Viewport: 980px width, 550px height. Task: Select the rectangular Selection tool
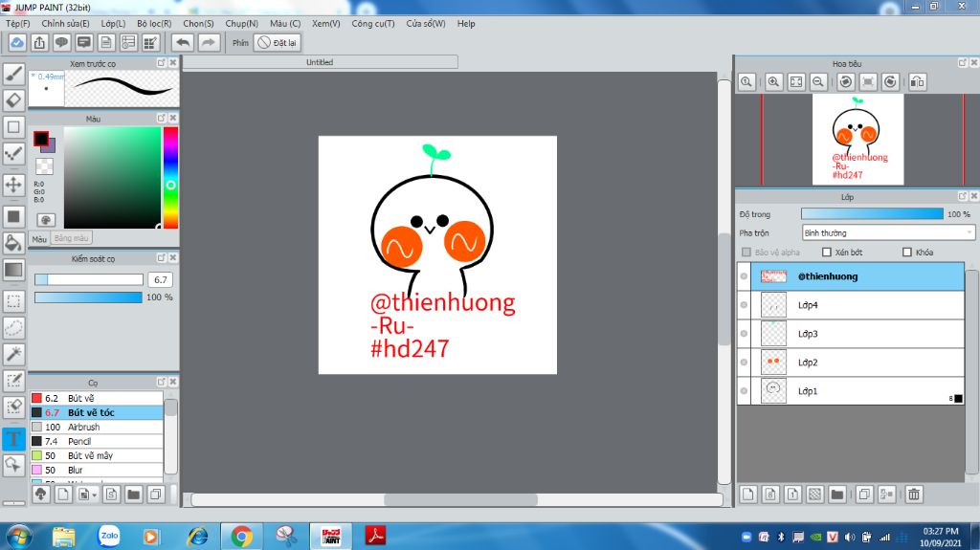point(13,301)
